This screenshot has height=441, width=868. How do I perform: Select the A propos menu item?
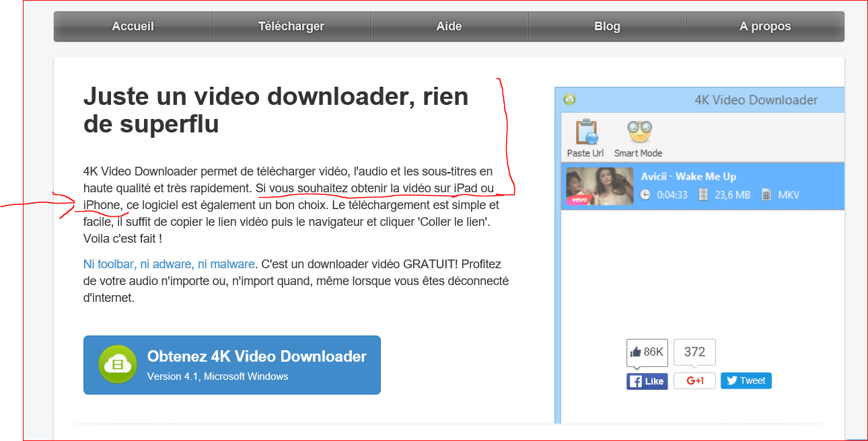tap(765, 26)
